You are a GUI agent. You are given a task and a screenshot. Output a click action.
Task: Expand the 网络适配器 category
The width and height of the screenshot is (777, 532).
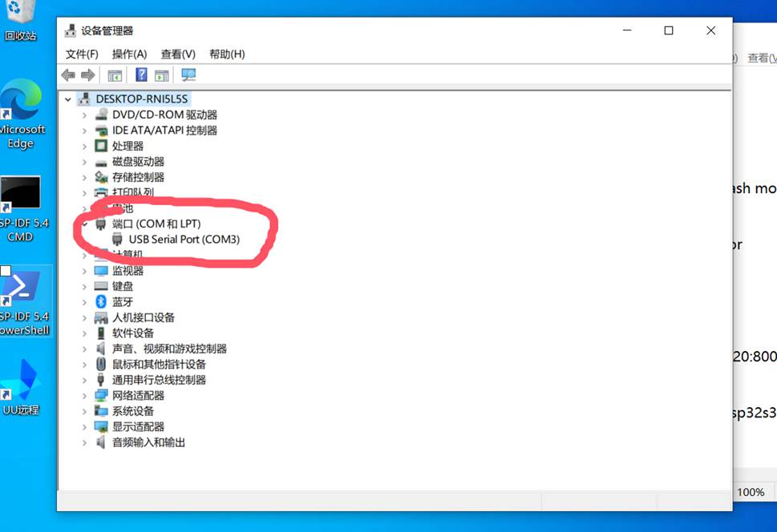coord(84,395)
